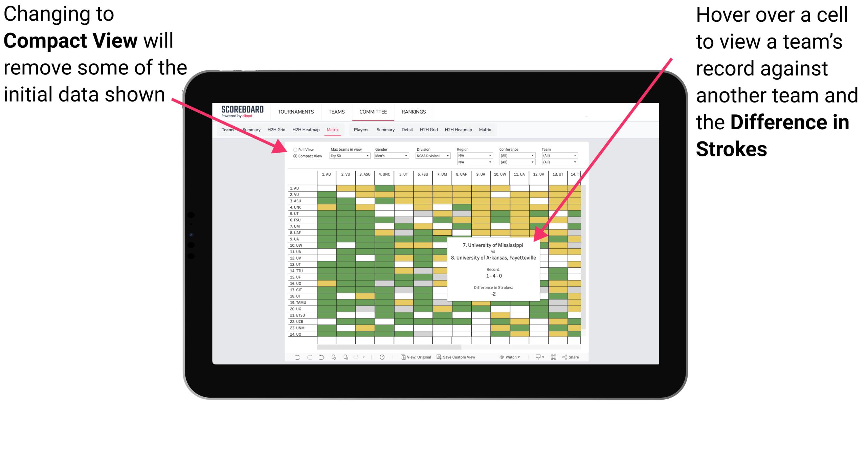The width and height of the screenshot is (868, 467).
Task: Enable the Compact View radio button
Action: pyautogui.click(x=294, y=158)
